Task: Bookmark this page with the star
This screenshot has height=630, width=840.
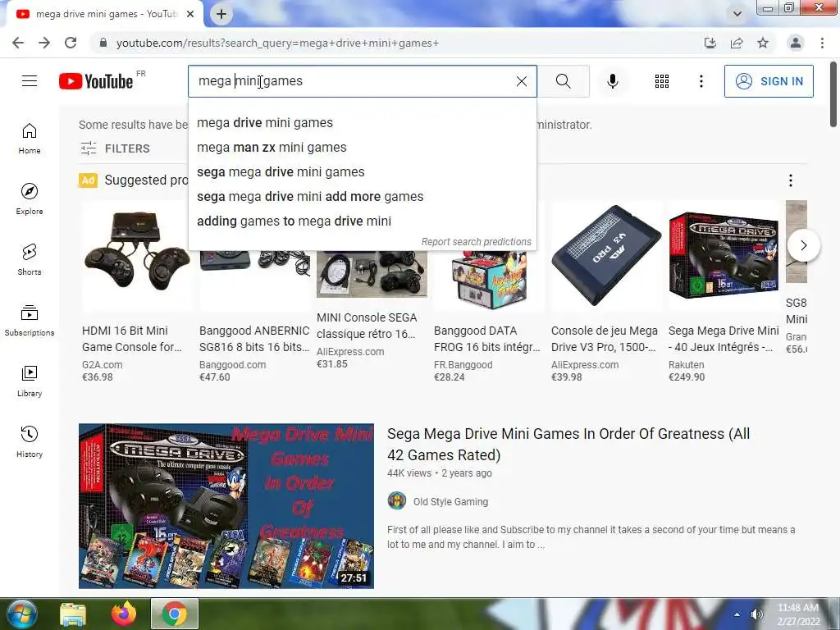Action: coord(763,43)
